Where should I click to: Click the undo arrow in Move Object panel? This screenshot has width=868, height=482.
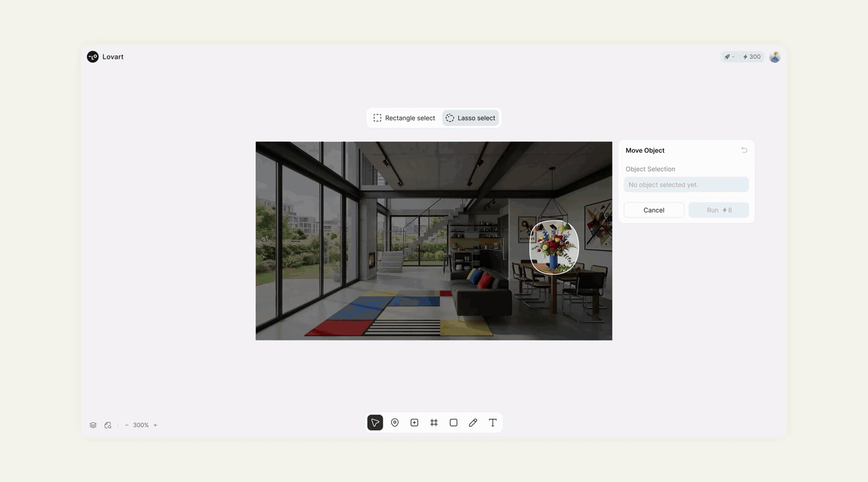coord(744,151)
